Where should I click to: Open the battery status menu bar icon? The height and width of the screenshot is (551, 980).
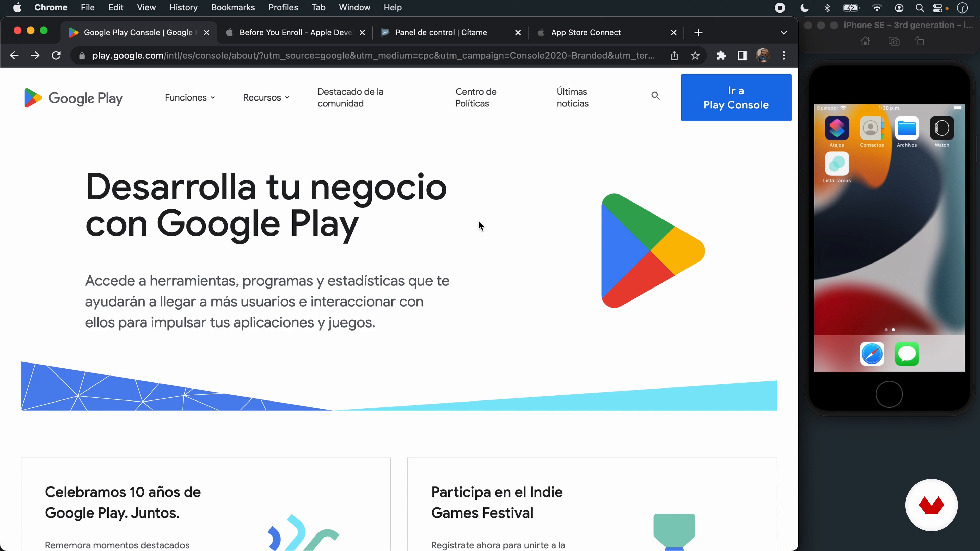[851, 8]
